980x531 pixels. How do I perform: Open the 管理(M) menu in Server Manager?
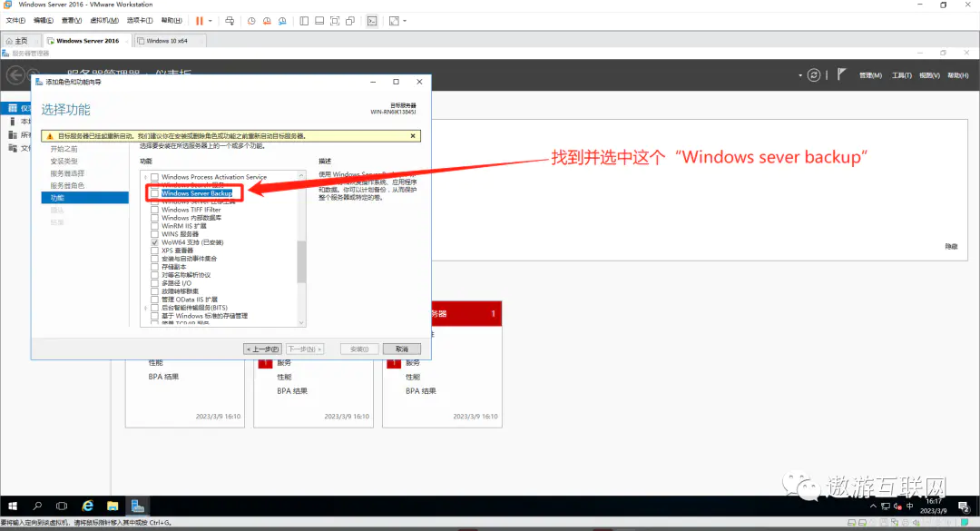870,75
